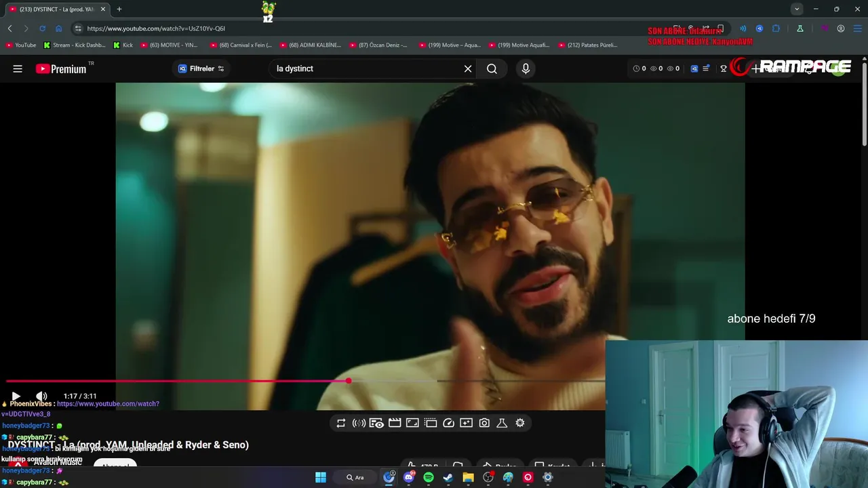
Task: Open the playback speed gauge icon
Action: click(x=448, y=423)
